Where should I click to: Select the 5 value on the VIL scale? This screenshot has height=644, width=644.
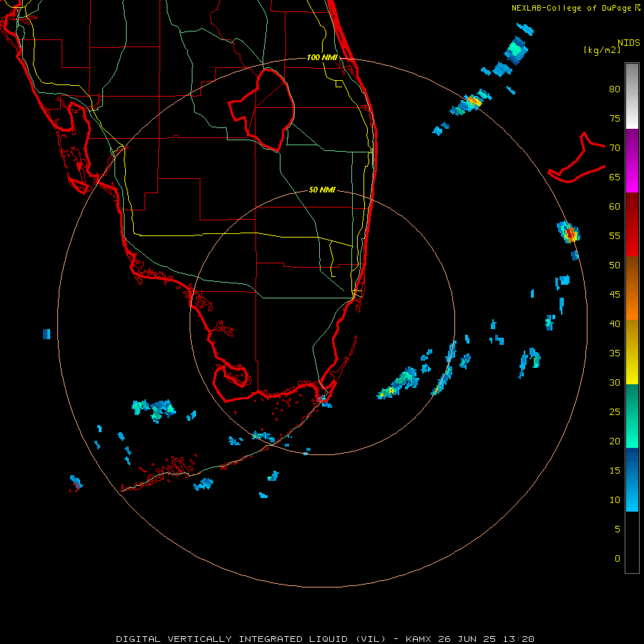point(618,529)
